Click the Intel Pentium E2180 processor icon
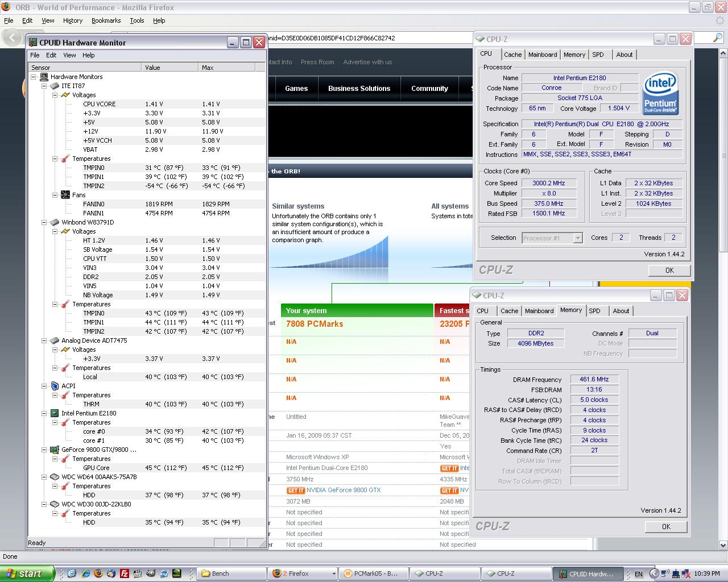The image size is (728, 582). point(55,413)
